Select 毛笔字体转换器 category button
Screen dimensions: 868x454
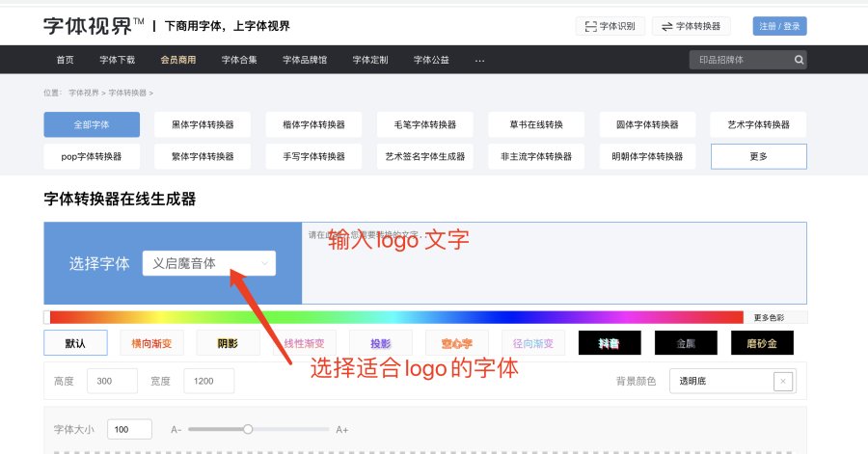424,125
